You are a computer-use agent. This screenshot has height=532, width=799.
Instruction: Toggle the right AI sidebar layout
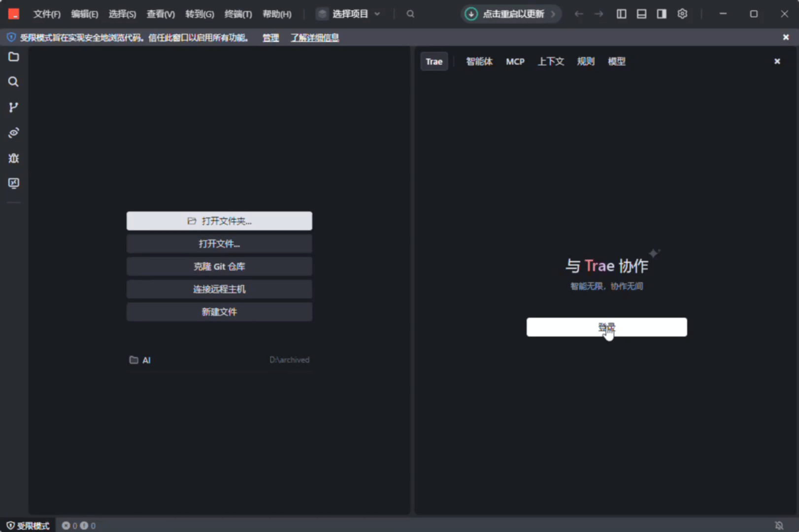pyautogui.click(x=662, y=14)
